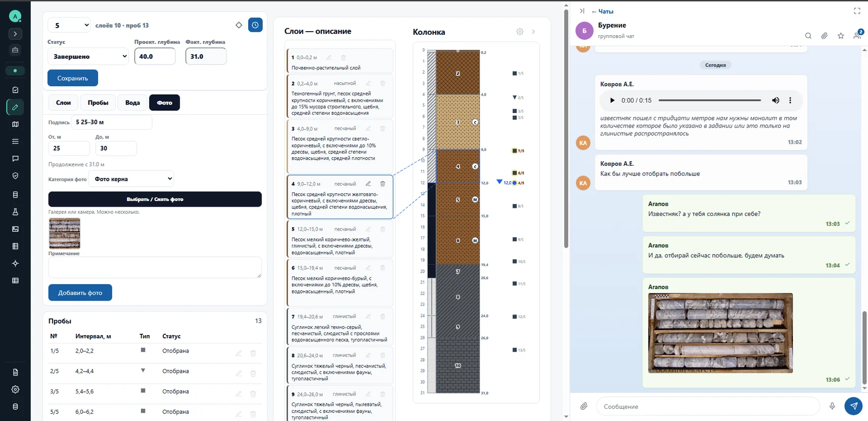Open the clipboard-check icon in the sidebar
The image size is (868, 421).
15,90
